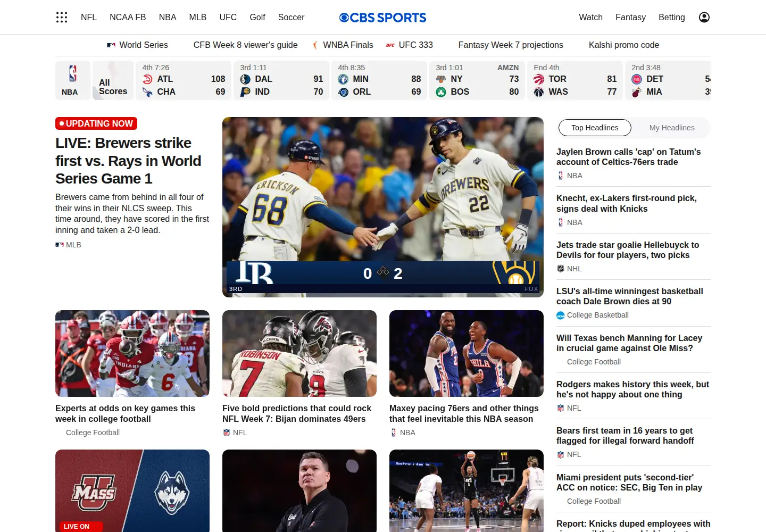The image size is (766, 532).
Task: Open the Golf menu item
Action: tap(257, 17)
